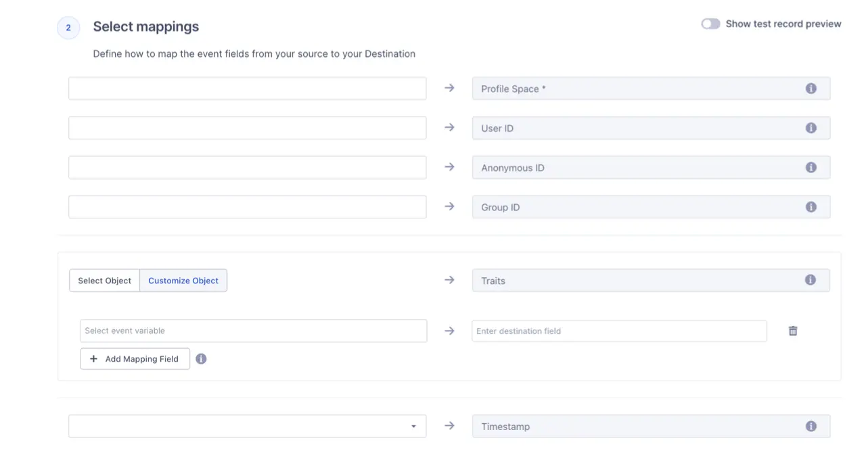The width and height of the screenshot is (868, 457).
Task: Click the info icon for Profile Space
Action: point(810,89)
